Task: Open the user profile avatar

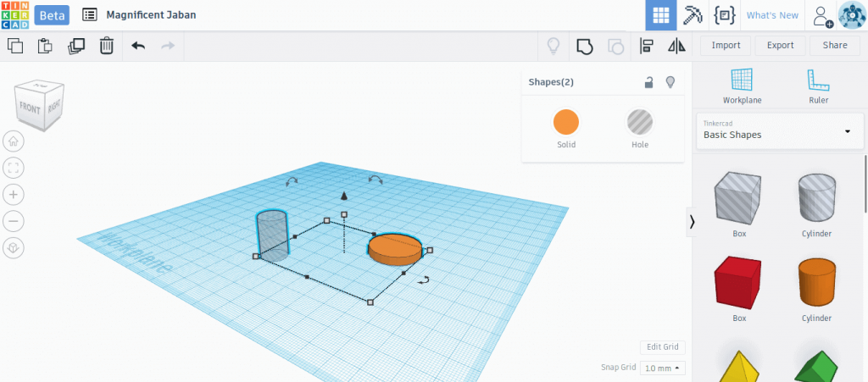Action: (853, 15)
